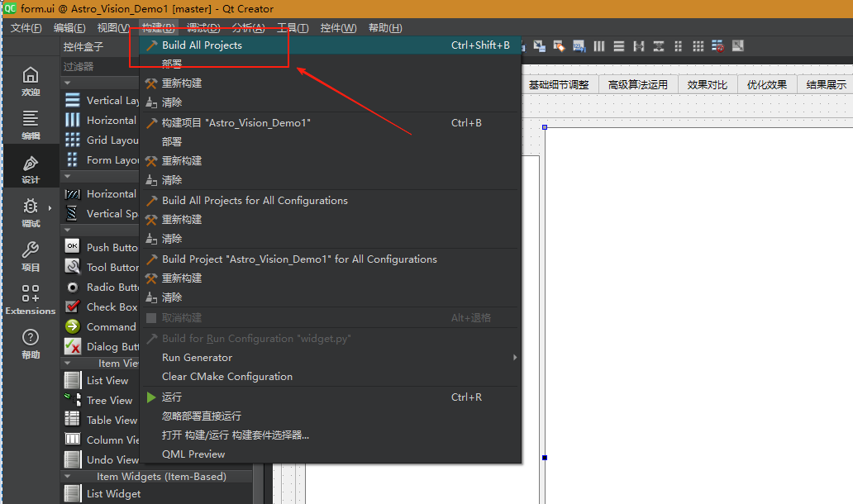
Task: Choose the Radio Button widget
Action: 101,287
